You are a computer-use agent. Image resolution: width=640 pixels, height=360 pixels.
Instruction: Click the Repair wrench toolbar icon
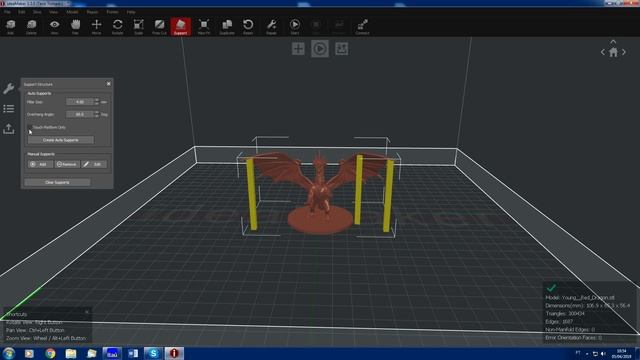271,27
